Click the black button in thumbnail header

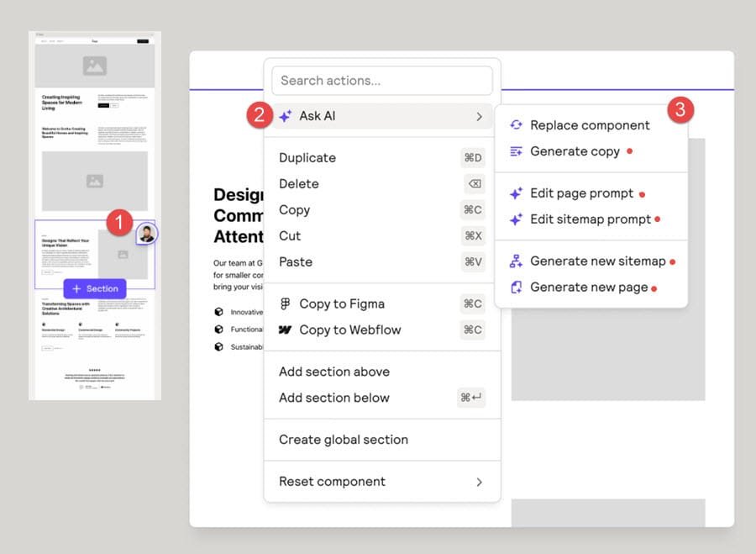point(143,41)
